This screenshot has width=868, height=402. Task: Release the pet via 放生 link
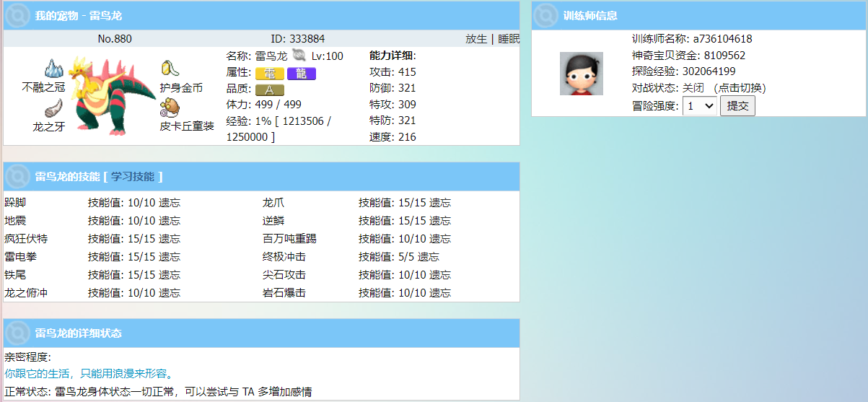pos(476,39)
